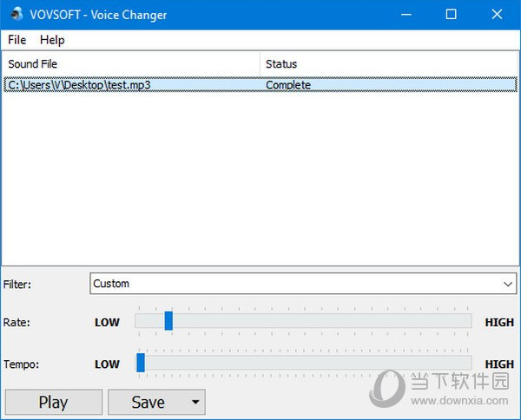This screenshot has width=521, height=420.
Task: Click the Complete status cell
Action: coord(288,85)
